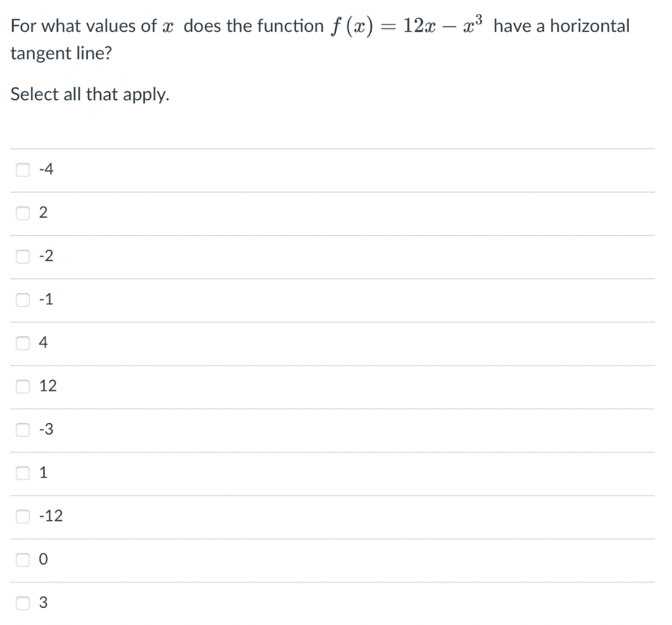672x625 pixels.
Task: Check the answer option 4
Action: pyautogui.click(x=22, y=343)
